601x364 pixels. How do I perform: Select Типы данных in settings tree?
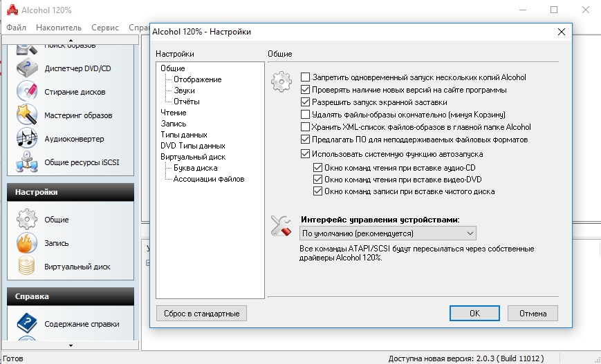[x=184, y=135]
